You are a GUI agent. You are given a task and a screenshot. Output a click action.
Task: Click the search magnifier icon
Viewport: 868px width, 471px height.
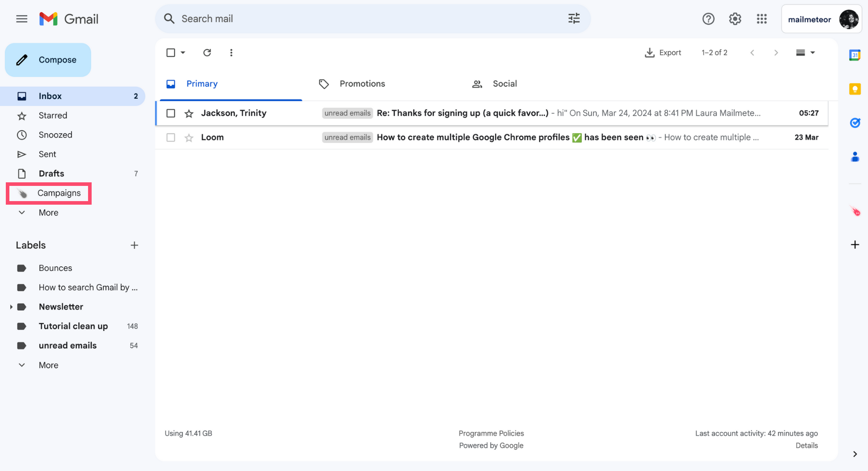[169, 19]
